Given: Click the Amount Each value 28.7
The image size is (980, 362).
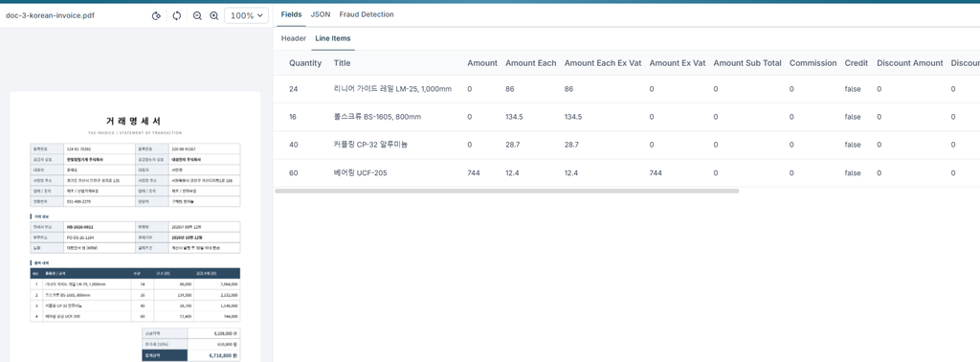Looking at the screenshot, I should [x=513, y=145].
